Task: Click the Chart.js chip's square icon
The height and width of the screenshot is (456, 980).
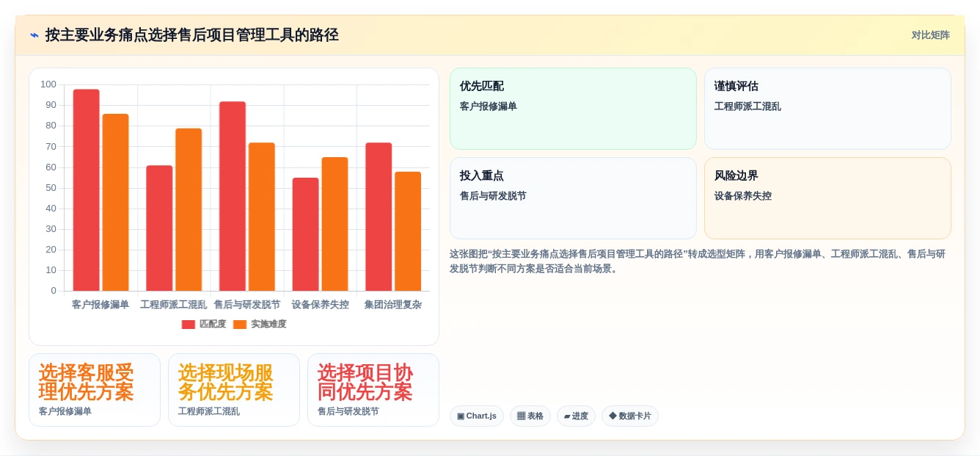Action: pos(461,416)
